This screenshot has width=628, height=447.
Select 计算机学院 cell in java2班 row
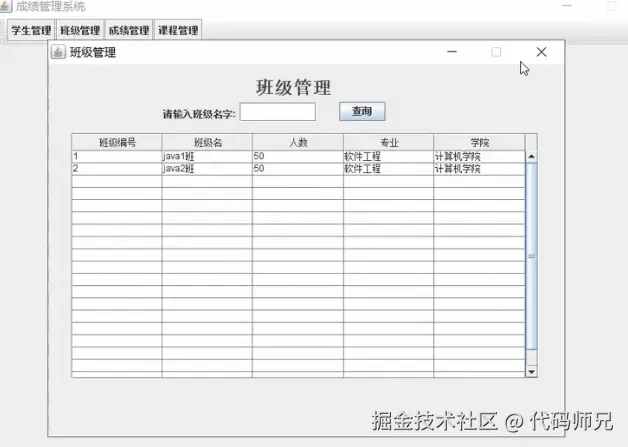pyautogui.click(x=479, y=169)
